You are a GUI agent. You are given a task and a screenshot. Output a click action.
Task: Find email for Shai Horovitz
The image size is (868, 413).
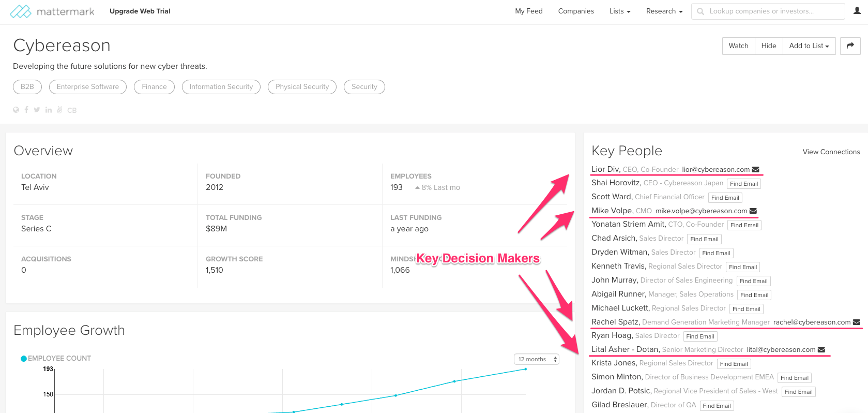click(744, 184)
